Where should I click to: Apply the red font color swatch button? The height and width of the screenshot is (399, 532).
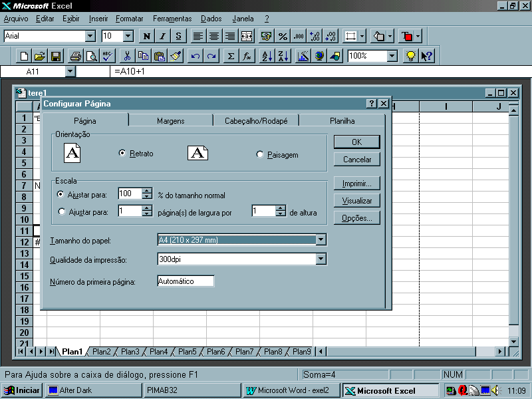point(406,36)
